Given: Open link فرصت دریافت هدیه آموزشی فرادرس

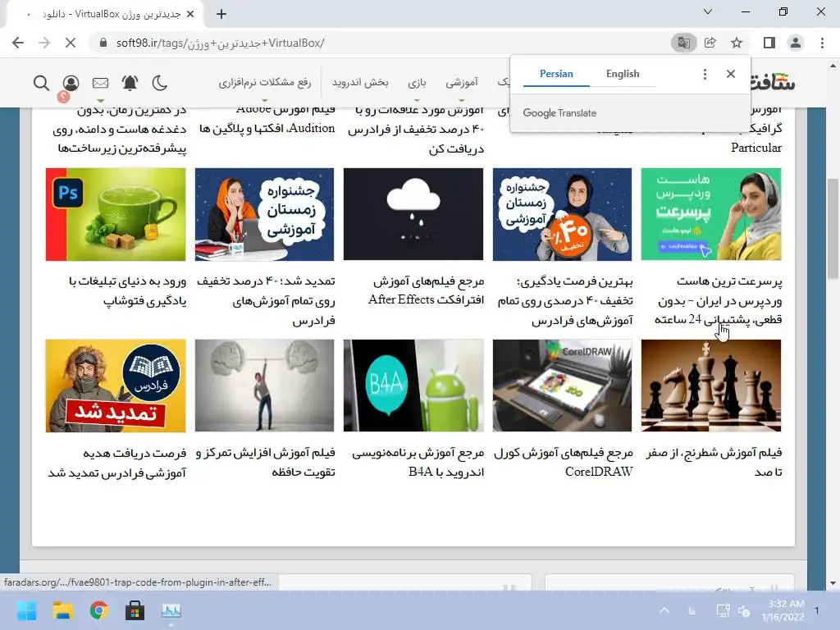Looking at the screenshot, I should point(116,463).
